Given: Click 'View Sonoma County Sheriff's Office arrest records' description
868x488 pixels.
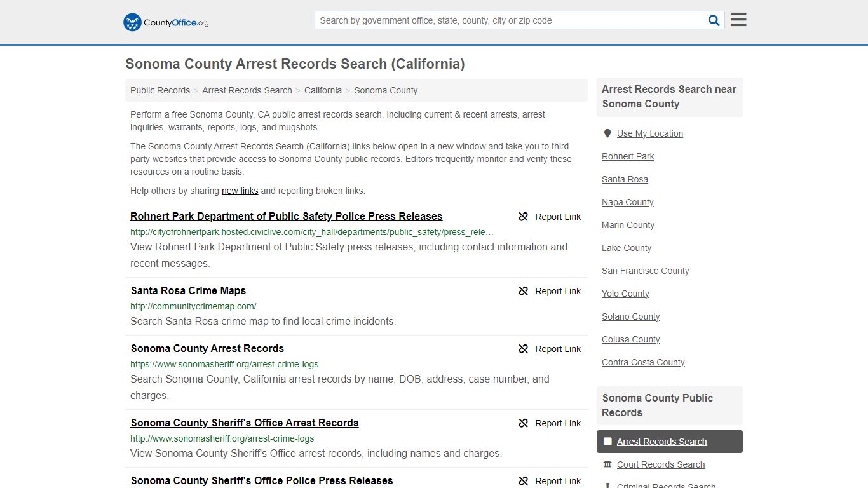Looking at the screenshot, I should coord(316,454).
